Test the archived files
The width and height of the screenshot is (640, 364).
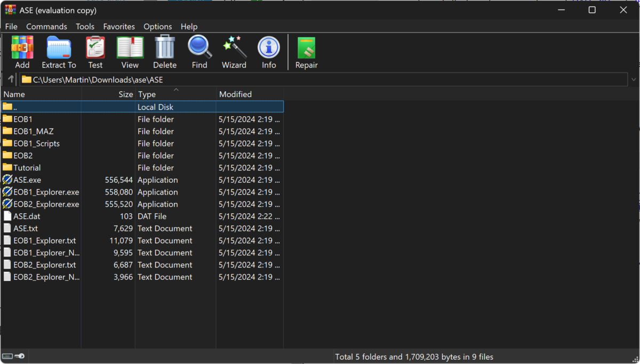[95, 52]
